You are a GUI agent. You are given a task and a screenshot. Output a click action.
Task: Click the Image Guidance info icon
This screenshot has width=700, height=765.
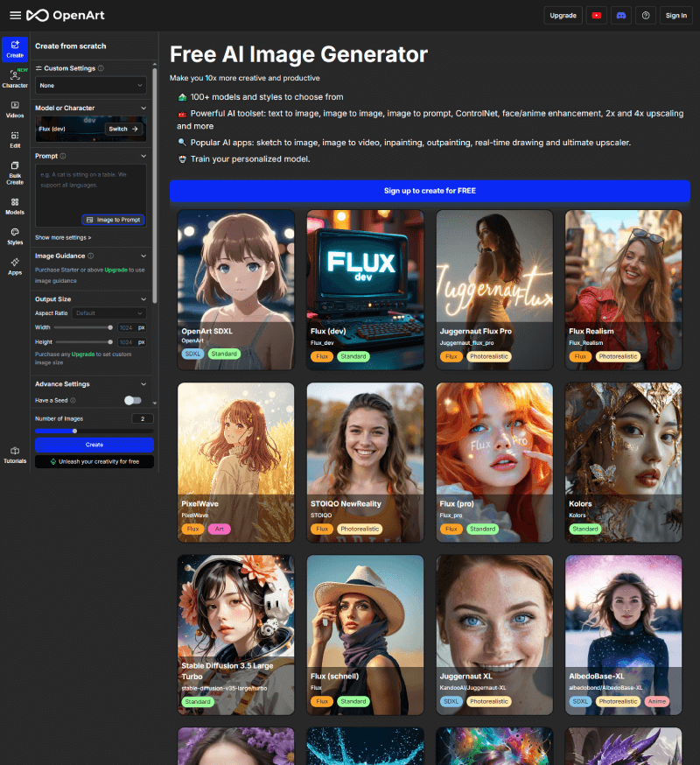pos(91,256)
